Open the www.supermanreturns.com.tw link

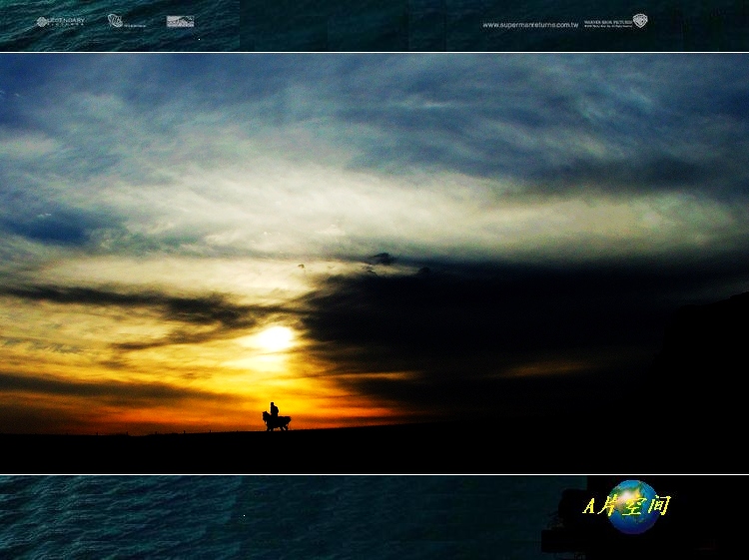click(x=530, y=25)
